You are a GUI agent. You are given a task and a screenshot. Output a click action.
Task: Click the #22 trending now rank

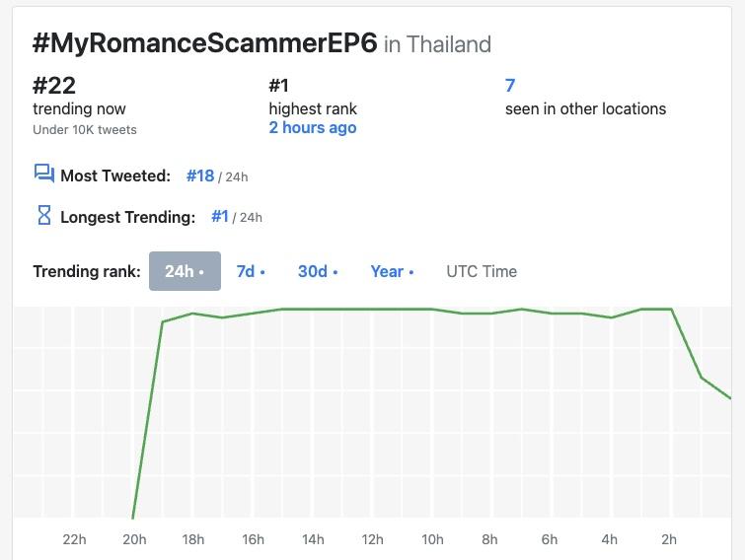point(54,86)
